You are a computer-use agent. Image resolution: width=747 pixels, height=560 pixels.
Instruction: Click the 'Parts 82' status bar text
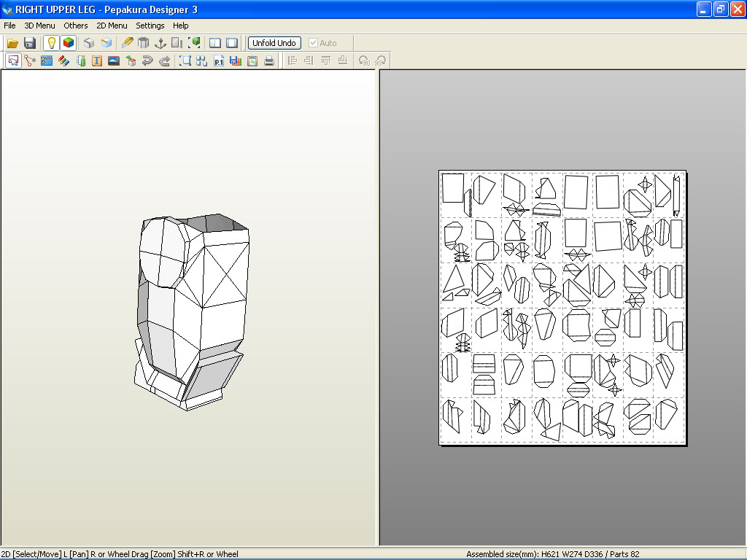[624, 554]
